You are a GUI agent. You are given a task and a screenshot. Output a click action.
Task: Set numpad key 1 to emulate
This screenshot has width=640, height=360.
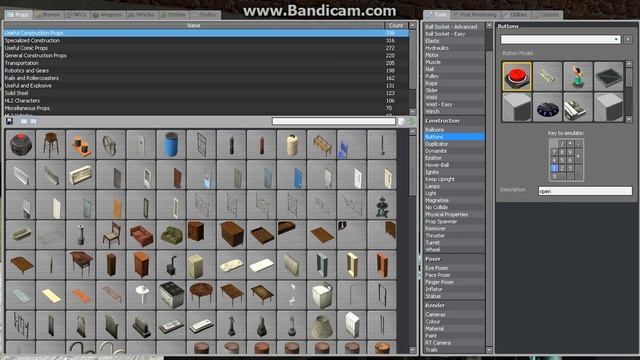(554, 168)
